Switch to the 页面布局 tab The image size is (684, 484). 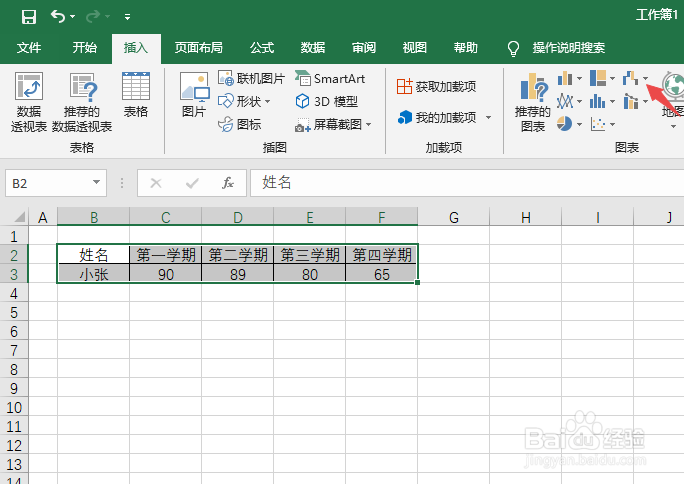click(x=198, y=48)
